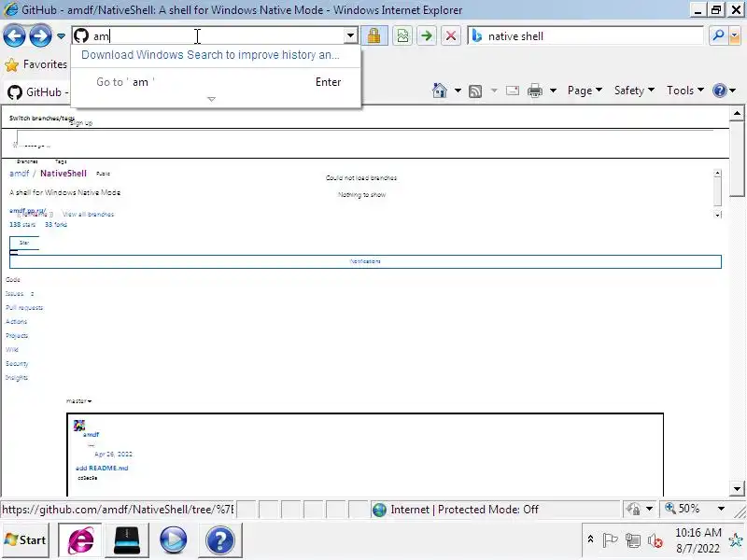
Task: Open the Action Center flag tray icon
Action: click(610, 540)
